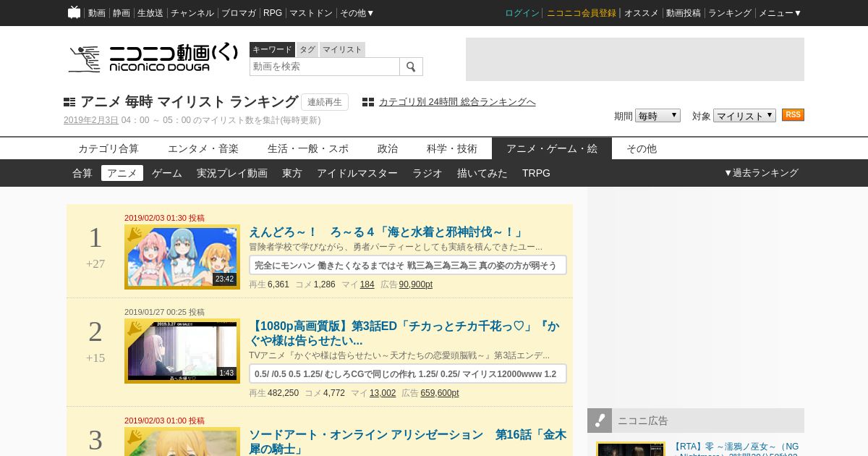The width and height of the screenshot is (868, 456).
Task: Expand the メニュー▼ menu
Action: click(x=780, y=13)
